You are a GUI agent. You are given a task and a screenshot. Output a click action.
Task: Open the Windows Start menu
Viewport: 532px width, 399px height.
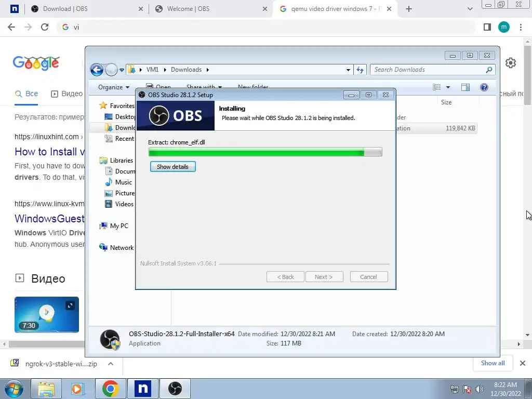[14, 389]
